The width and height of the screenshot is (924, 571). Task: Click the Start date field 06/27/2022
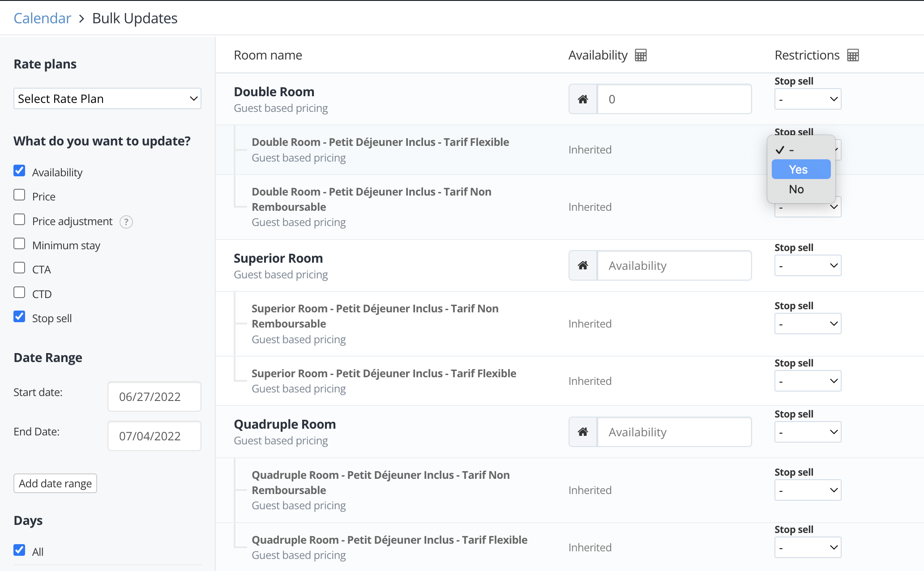click(x=154, y=397)
